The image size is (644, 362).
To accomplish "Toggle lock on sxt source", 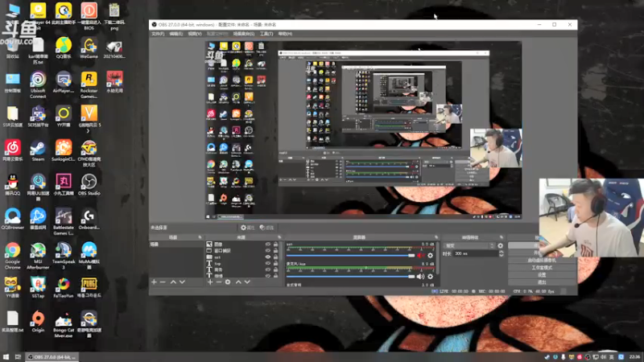I will (x=275, y=257).
